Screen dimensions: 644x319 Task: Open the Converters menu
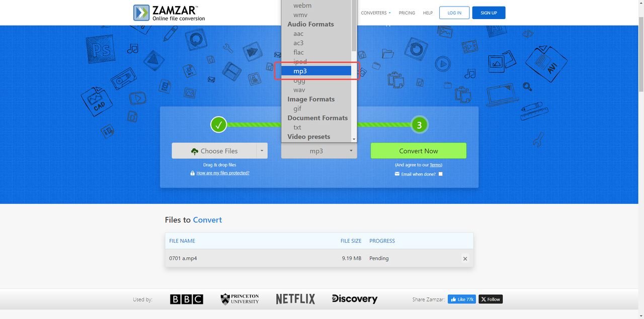(375, 13)
